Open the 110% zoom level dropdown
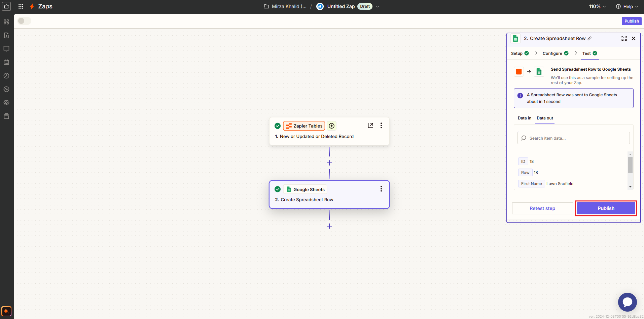This screenshot has height=319, width=644. pyautogui.click(x=597, y=6)
